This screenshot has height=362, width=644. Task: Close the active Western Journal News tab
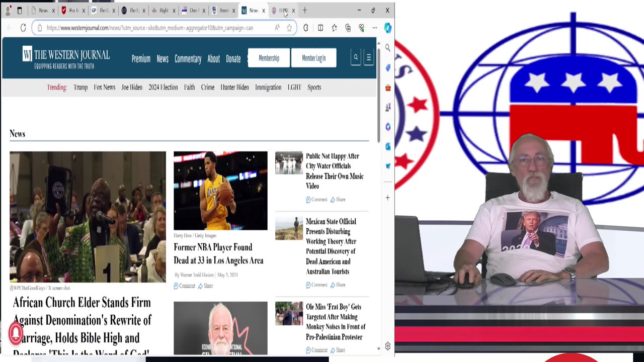pyautogui.click(x=263, y=11)
